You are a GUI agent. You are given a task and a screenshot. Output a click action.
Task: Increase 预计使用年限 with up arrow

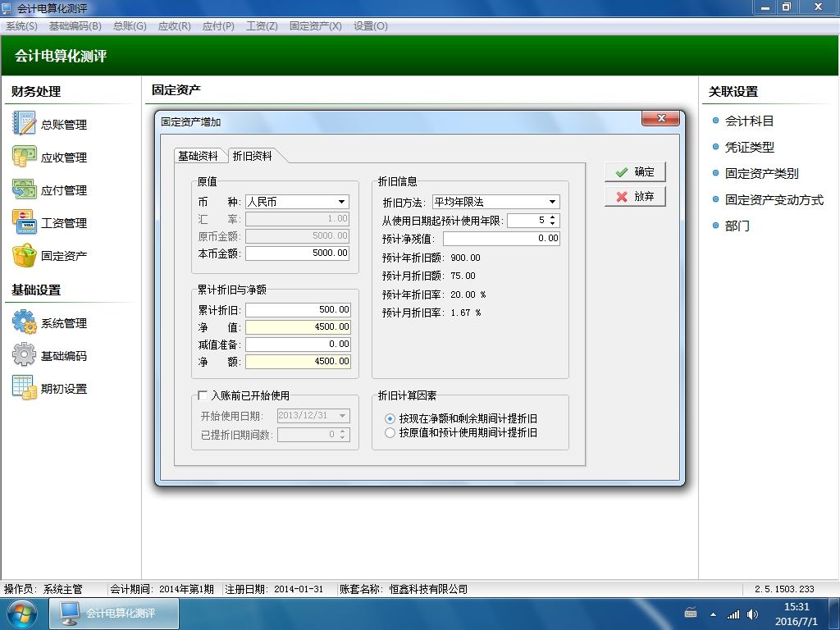(x=552, y=217)
